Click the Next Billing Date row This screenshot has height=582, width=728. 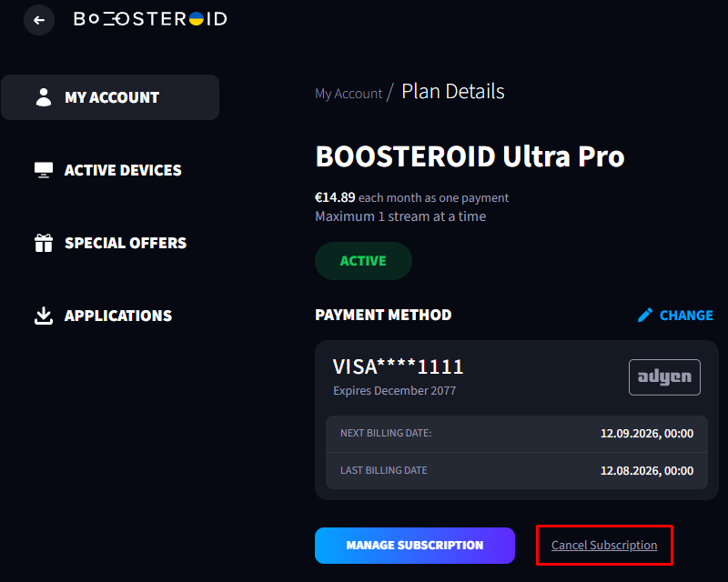pyautogui.click(x=517, y=434)
